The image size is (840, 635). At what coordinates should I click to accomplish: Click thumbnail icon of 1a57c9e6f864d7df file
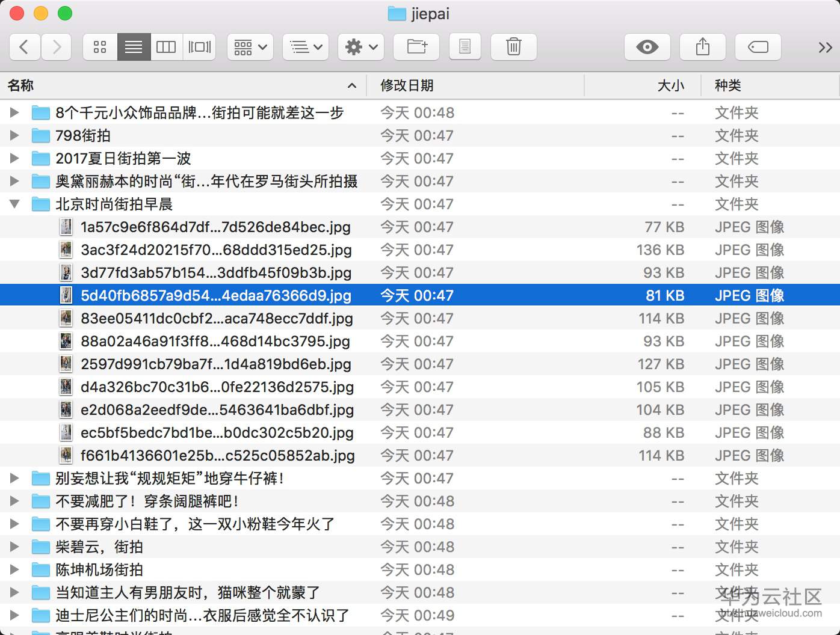pos(66,227)
